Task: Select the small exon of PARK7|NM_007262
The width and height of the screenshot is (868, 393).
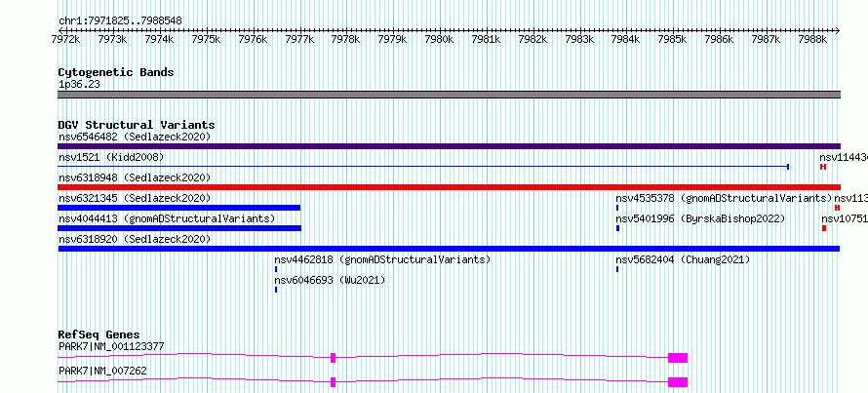Action: pos(334,382)
